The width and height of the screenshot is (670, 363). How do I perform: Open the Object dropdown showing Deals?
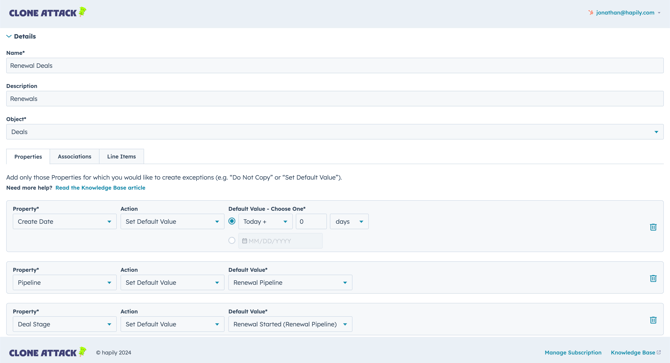(335, 132)
